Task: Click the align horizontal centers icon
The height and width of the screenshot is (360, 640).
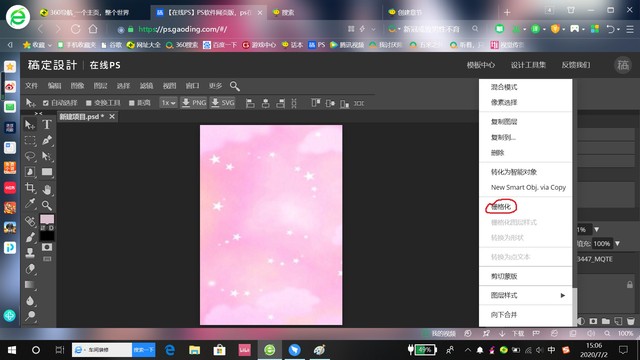Action: (265, 103)
